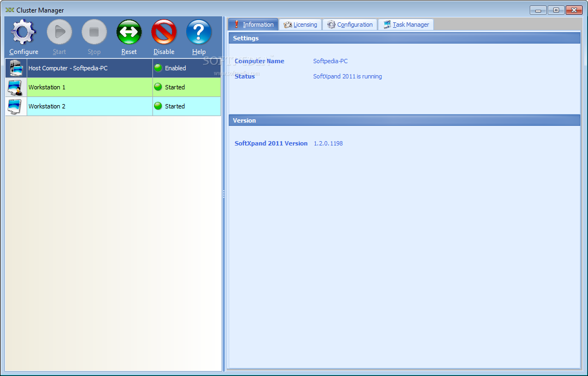The height and width of the screenshot is (376, 588).
Task: Click the red Disable icon
Action: (164, 32)
